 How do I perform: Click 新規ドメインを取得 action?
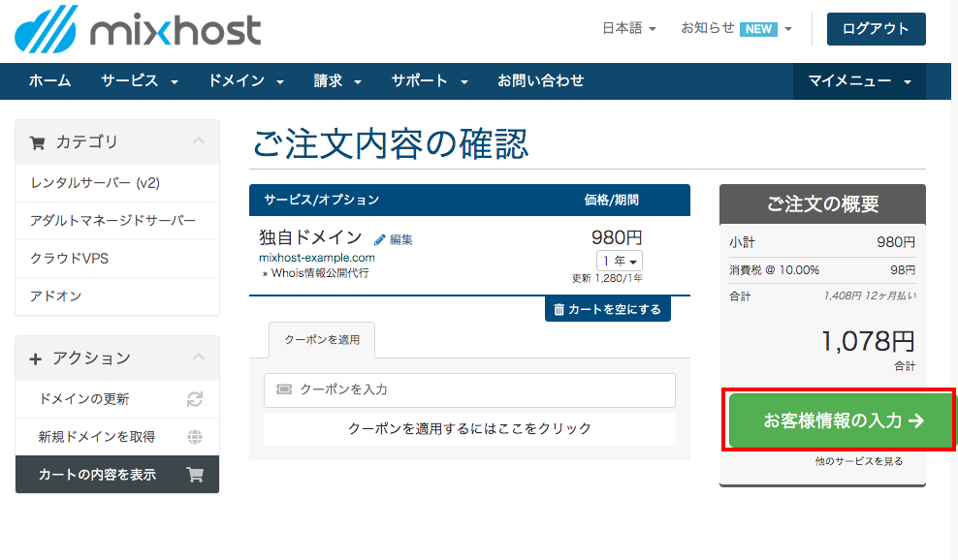(x=117, y=437)
